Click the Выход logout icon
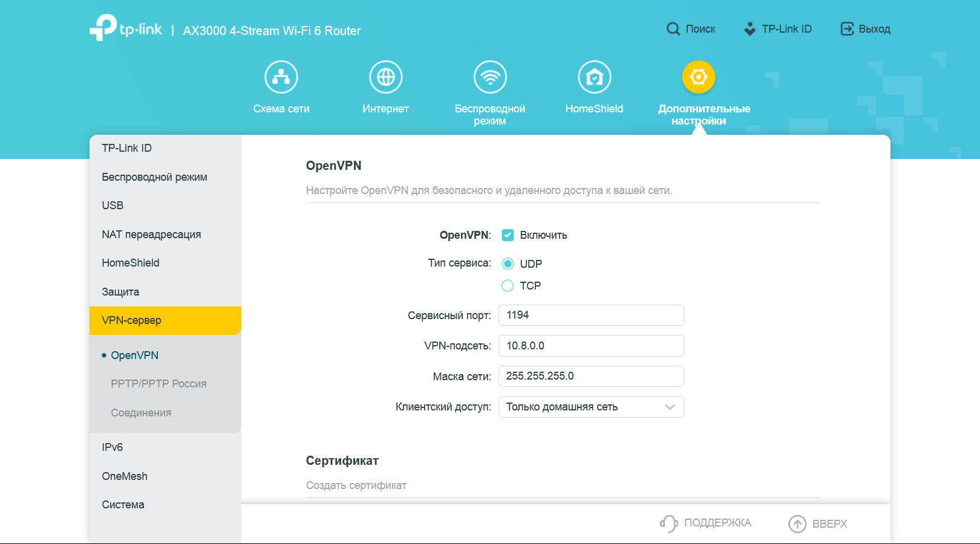980x544 pixels. click(x=847, y=29)
